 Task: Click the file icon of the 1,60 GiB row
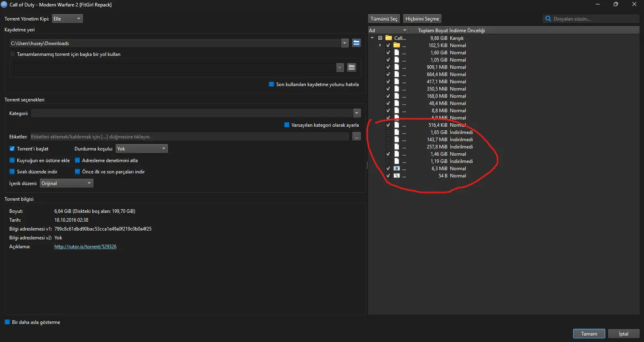pos(397,52)
